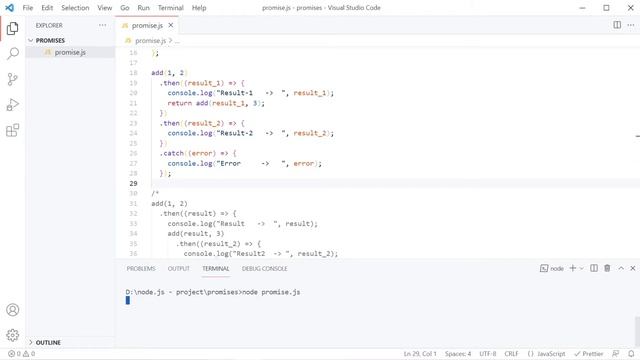Click line number 23 in gutter

point(133,123)
